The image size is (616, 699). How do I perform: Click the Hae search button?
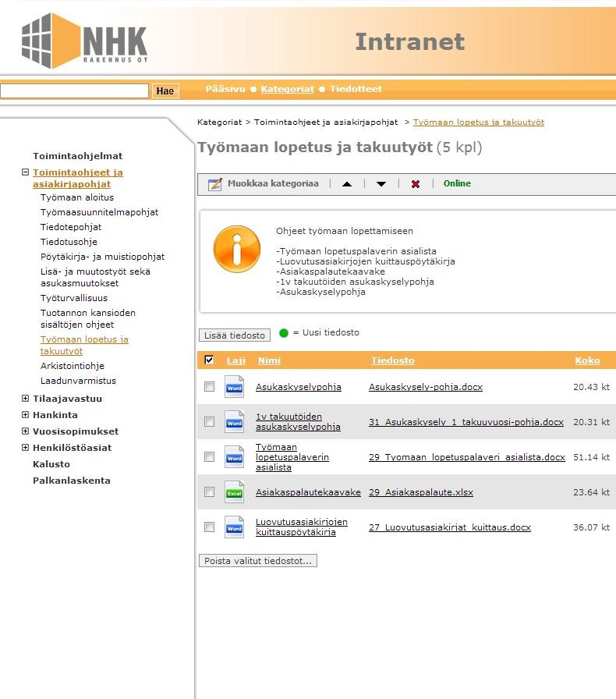(x=165, y=91)
